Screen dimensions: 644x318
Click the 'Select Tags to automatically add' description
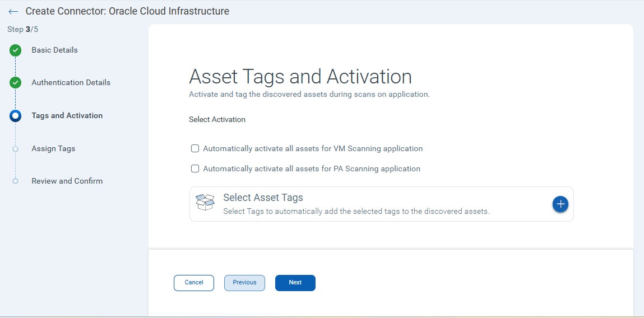356,212
